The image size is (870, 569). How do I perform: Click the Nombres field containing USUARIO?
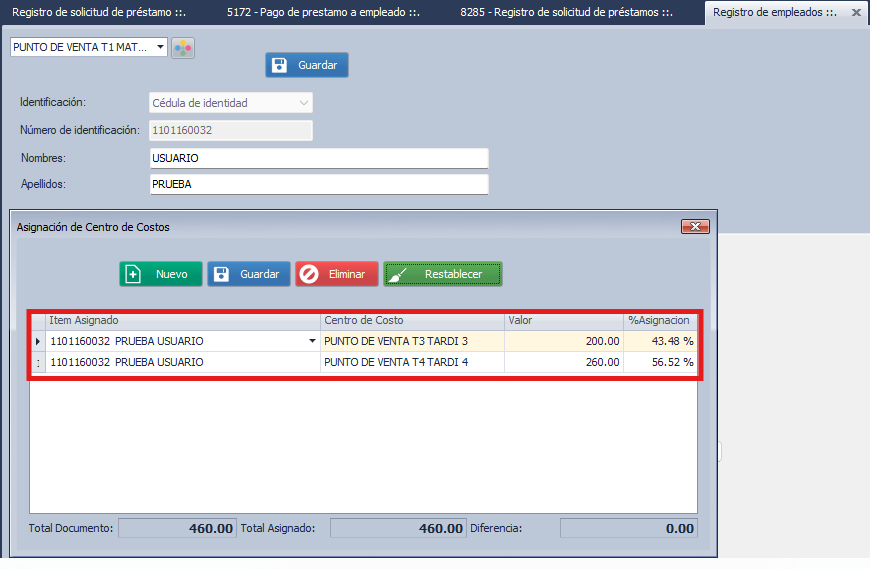[318, 158]
